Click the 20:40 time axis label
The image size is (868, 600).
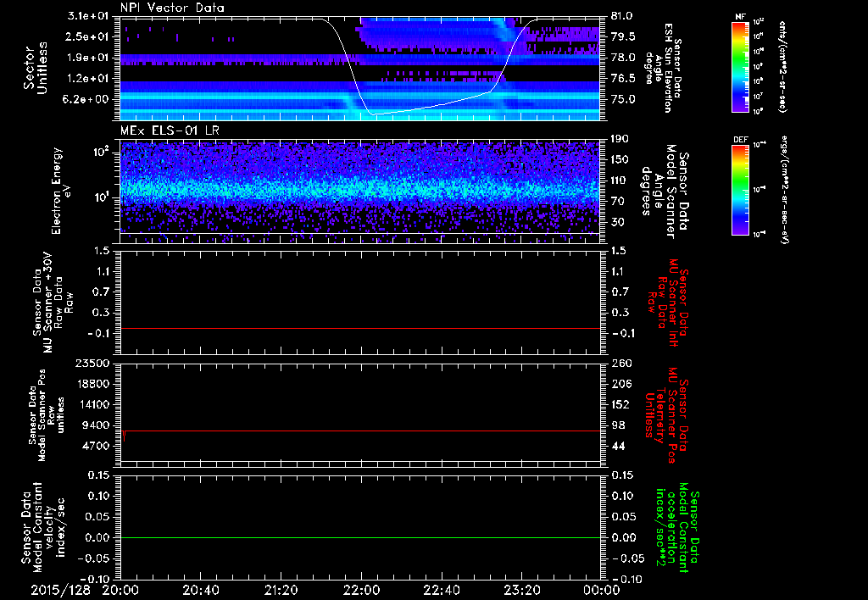(x=201, y=590)
